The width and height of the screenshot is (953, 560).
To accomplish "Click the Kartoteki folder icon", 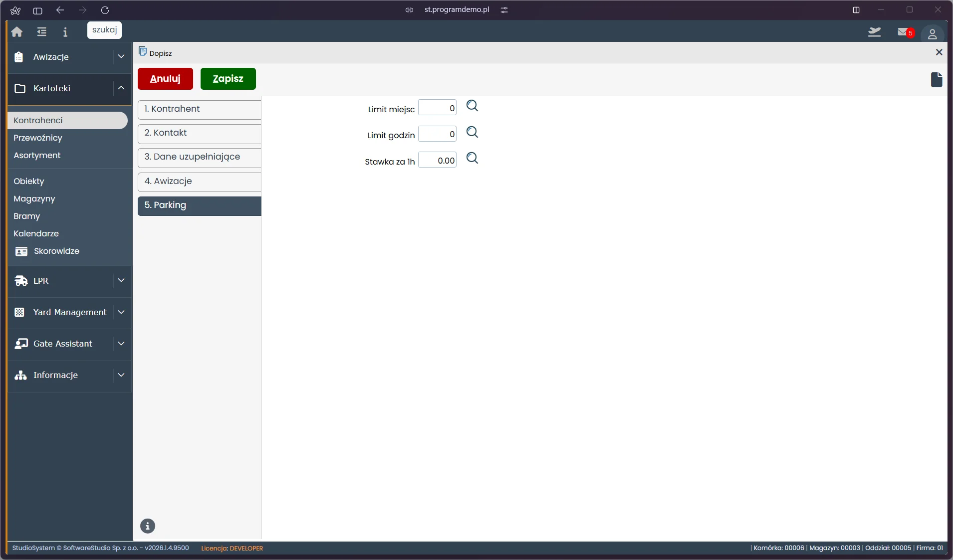I will pyautogui.click(x=20, y=88).
